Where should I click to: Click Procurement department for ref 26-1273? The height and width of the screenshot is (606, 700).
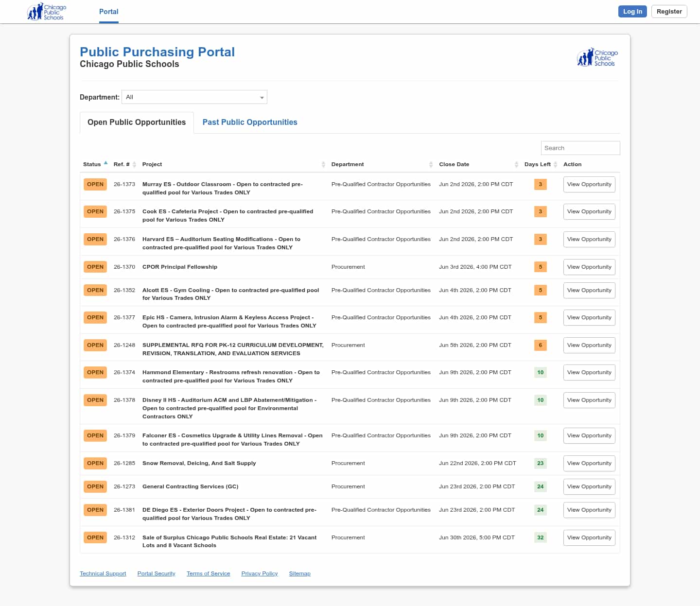point(348,487)
